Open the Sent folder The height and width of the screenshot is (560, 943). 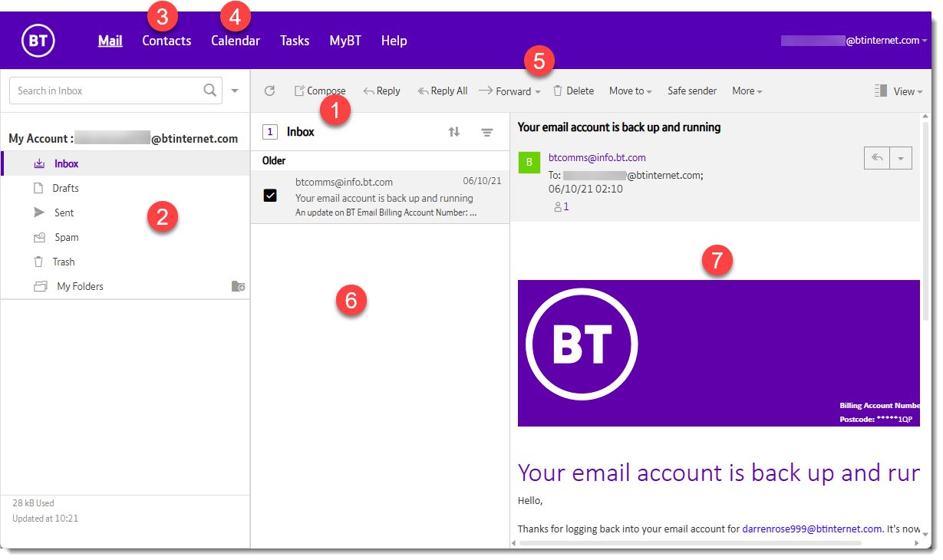[125, 212]
